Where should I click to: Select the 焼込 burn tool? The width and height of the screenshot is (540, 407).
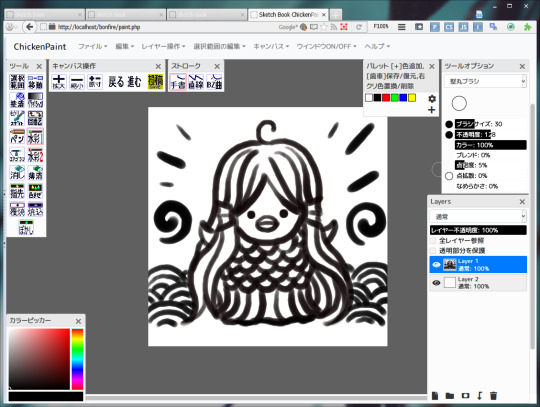tap(35, 209)
